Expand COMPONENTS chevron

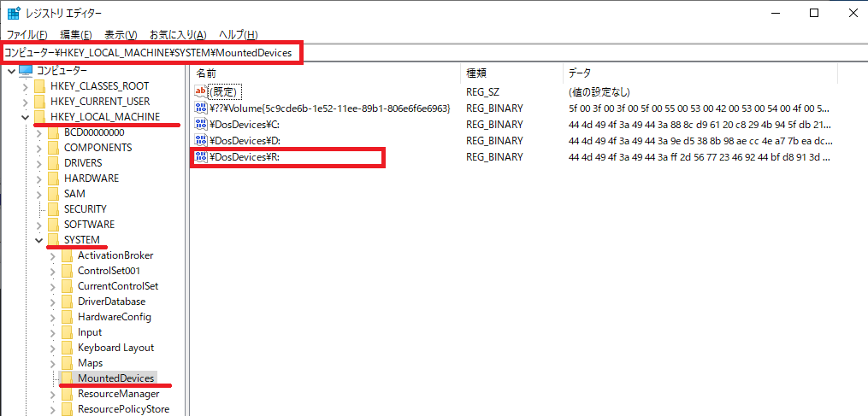coord(38,149)
